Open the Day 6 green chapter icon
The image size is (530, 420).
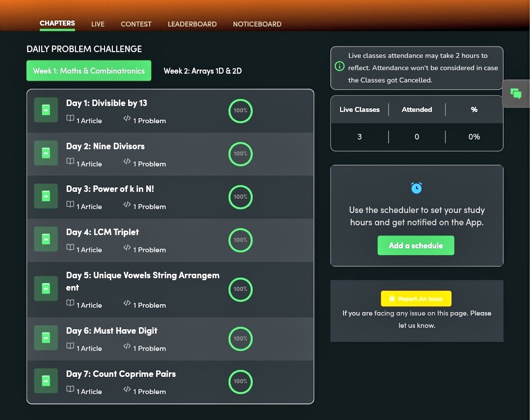(46, 338)
